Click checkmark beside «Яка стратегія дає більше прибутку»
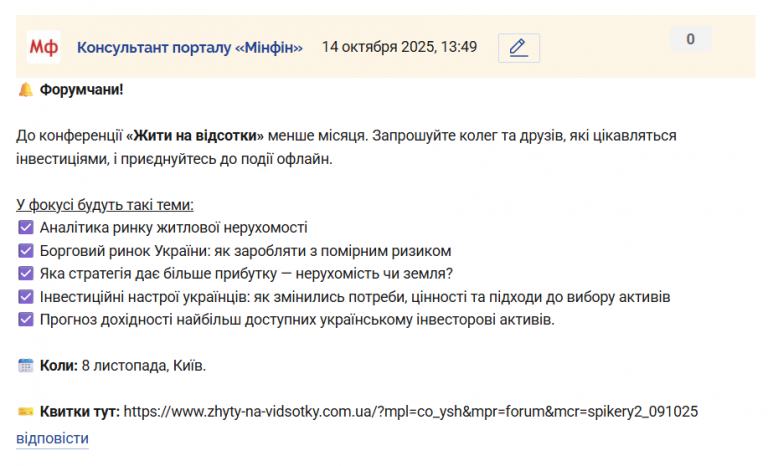This screenshot has width=768, height=466. point(26,274)
